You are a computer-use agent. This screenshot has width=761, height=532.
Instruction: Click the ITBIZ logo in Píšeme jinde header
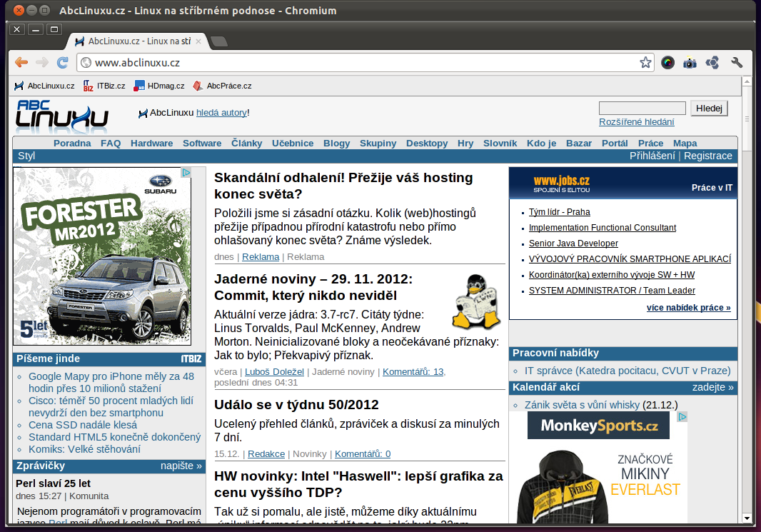191,358
